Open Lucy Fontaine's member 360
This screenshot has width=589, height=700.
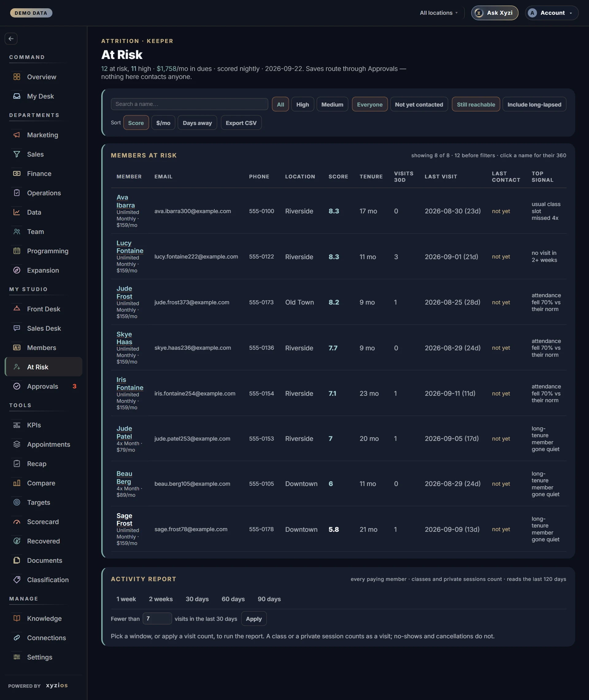[x=129, y=247]
